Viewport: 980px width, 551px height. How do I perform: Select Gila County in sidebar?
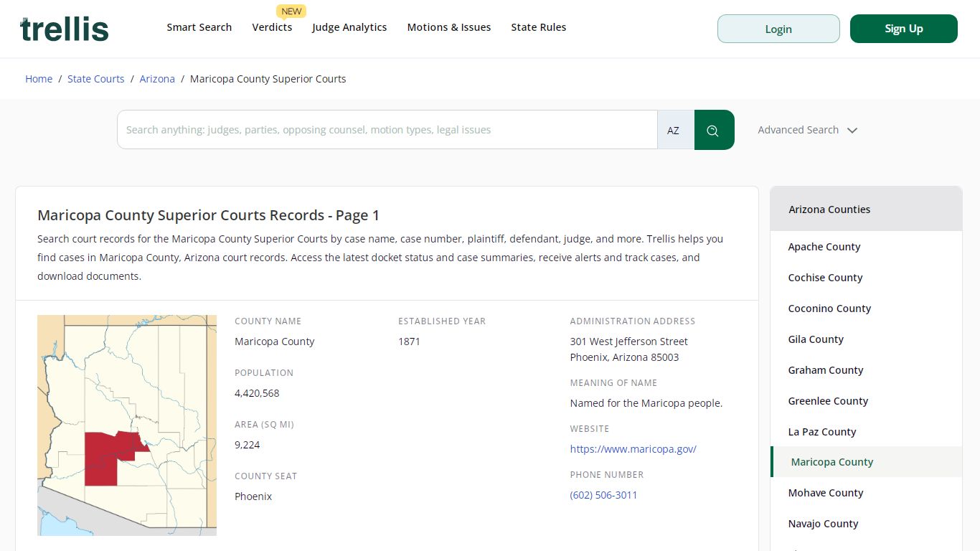(x=816, y=339)
